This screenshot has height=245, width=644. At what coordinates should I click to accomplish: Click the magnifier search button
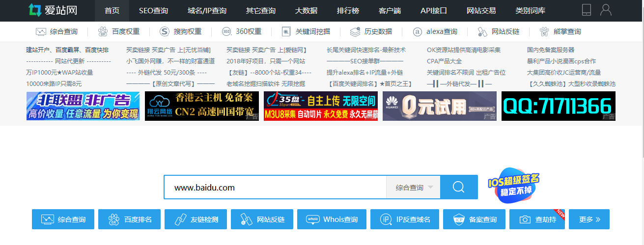[x=459, y=187]
